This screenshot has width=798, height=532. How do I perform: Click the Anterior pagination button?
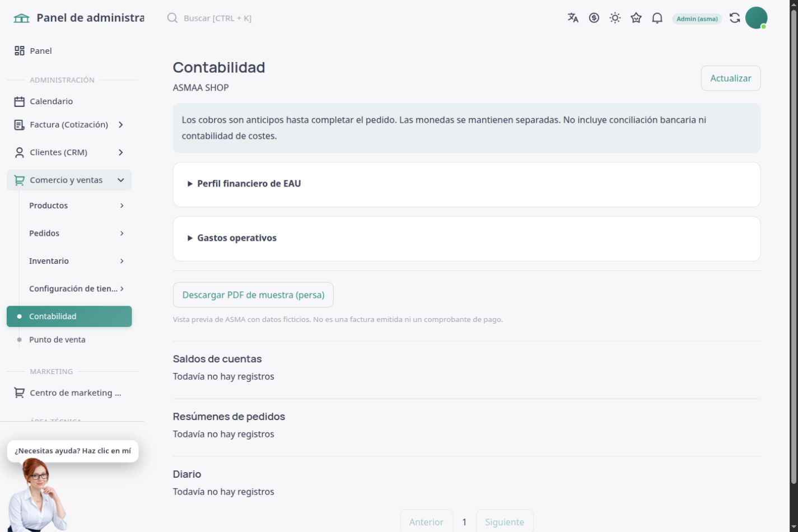426,522
